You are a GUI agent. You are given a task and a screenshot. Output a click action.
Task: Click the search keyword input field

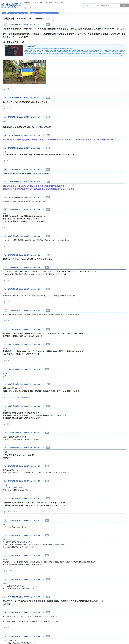click(x=107, y=5)
